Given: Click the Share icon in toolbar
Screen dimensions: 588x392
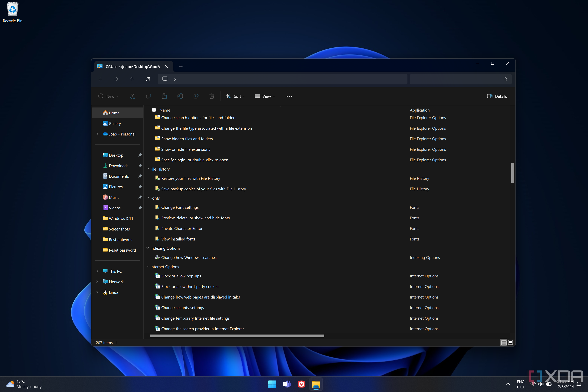Looking at the screenshot, I should coord(196,96).
